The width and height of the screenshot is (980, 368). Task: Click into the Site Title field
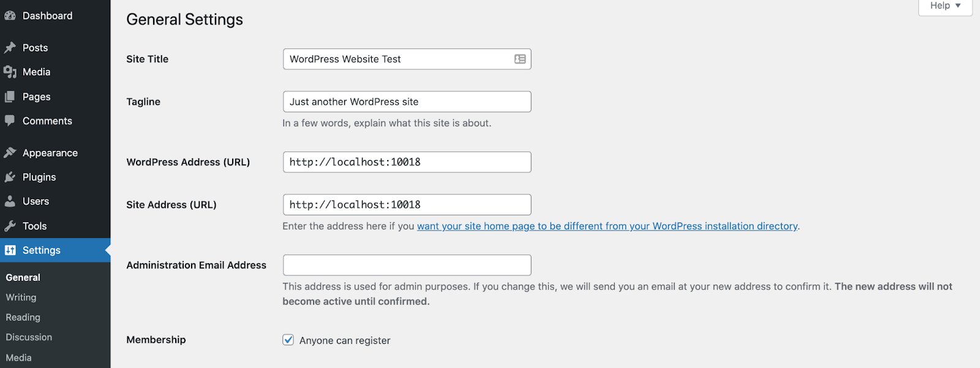click(x=407, y=59)
